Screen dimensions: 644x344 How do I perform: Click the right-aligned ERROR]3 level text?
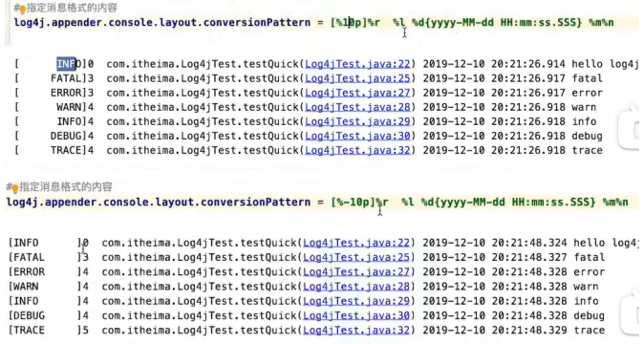(x=73, y=93)
